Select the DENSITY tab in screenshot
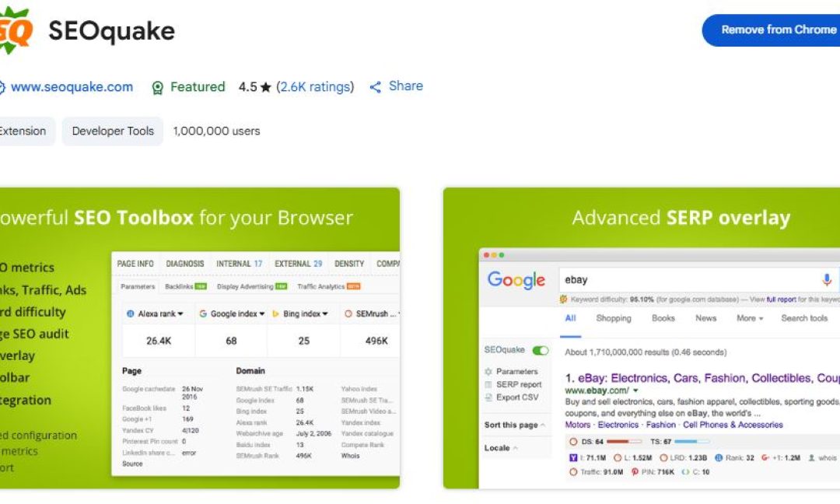 (349, 264)
